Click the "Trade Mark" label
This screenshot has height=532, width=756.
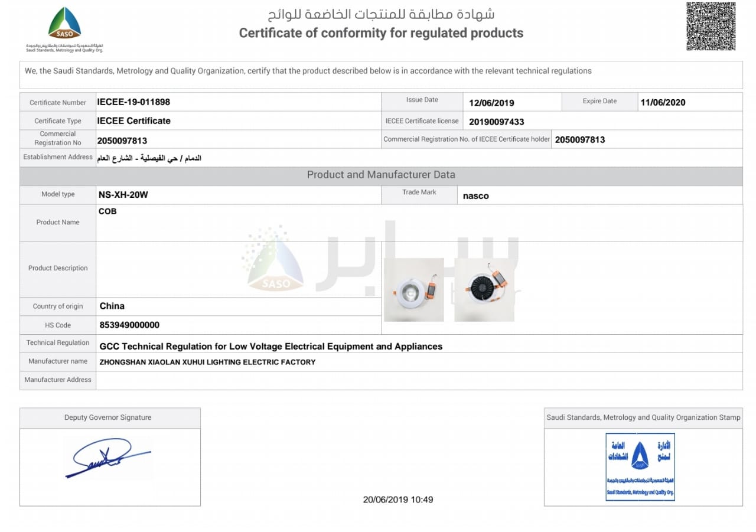pos(419,192)
